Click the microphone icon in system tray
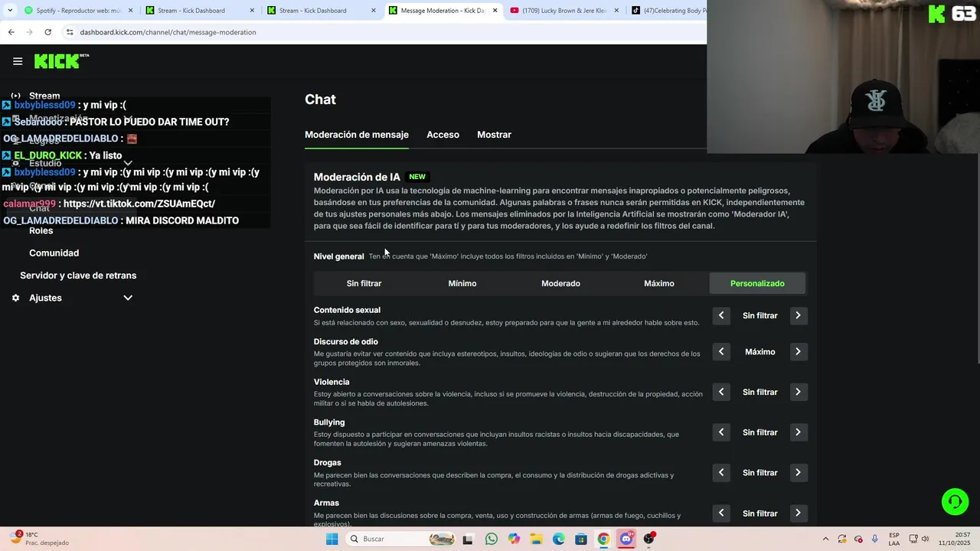This screenshot has height=551, width=980. coord(875,539)
